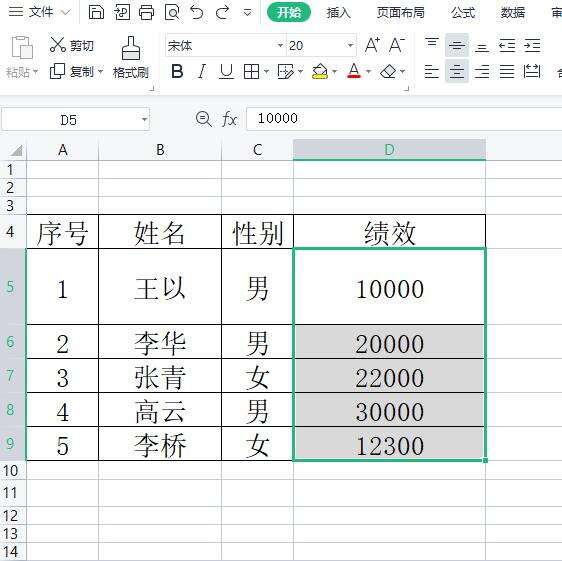Click the decrease indent icon

coord(507,46)
